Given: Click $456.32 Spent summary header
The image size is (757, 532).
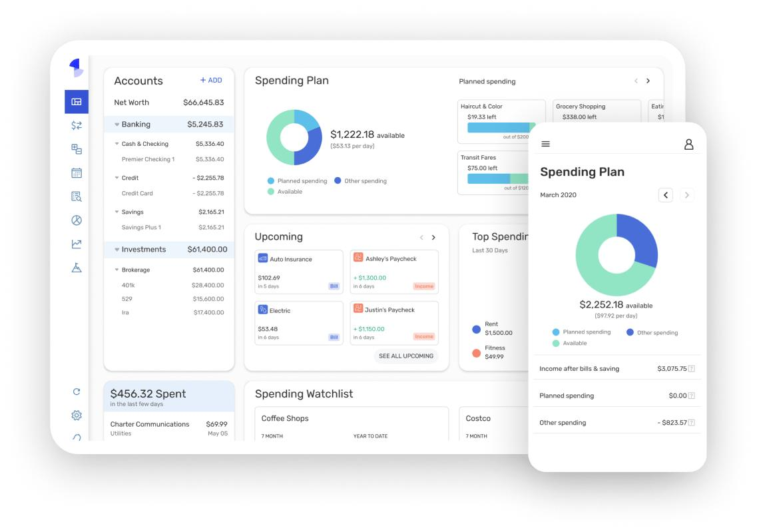Looking at the screenshot, I should point(169,397).
